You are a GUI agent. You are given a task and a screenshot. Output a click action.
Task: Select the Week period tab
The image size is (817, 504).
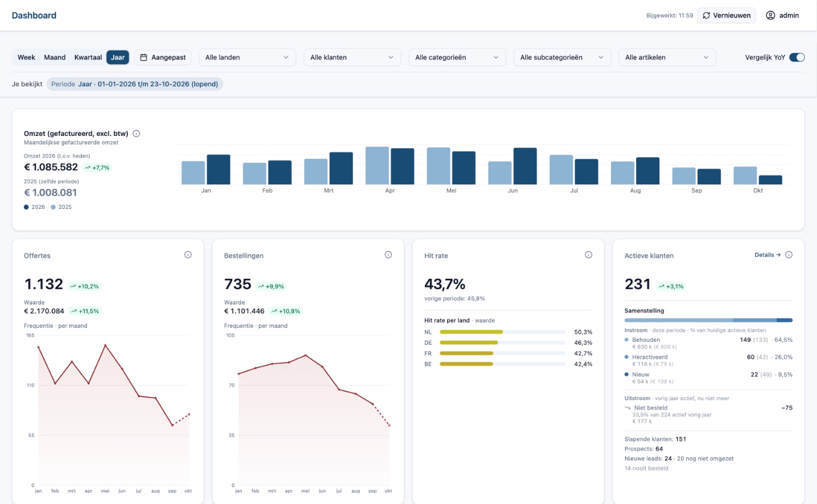click(x=26, y=57)
